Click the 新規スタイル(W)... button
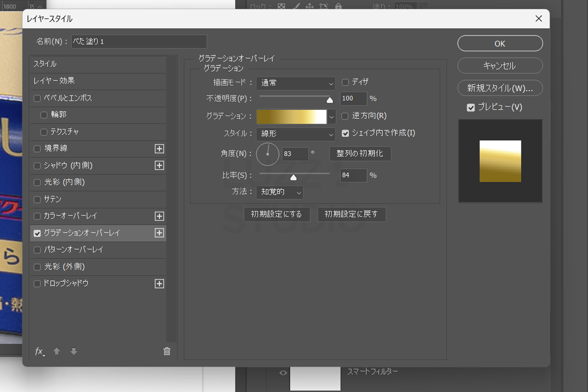The height and width of the screenshot is (392, 588). pyautogui.click(x=500, y=88)
